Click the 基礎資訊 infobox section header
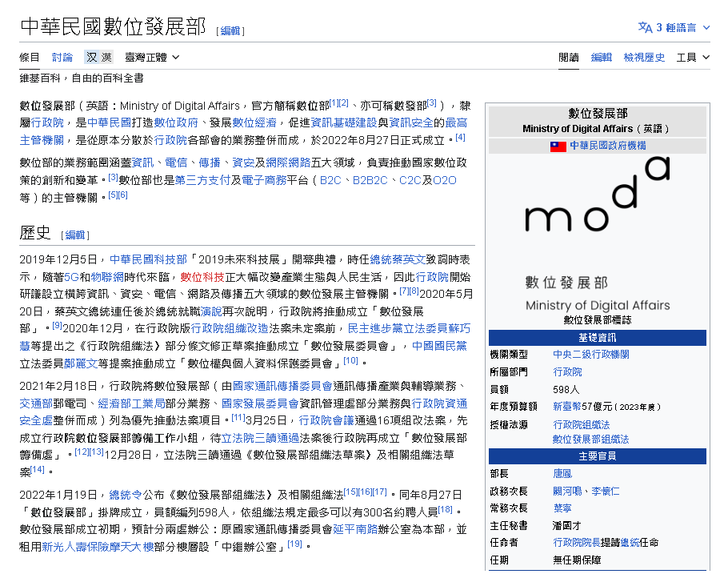The image size is (720, 578). [x=597, y=338]
